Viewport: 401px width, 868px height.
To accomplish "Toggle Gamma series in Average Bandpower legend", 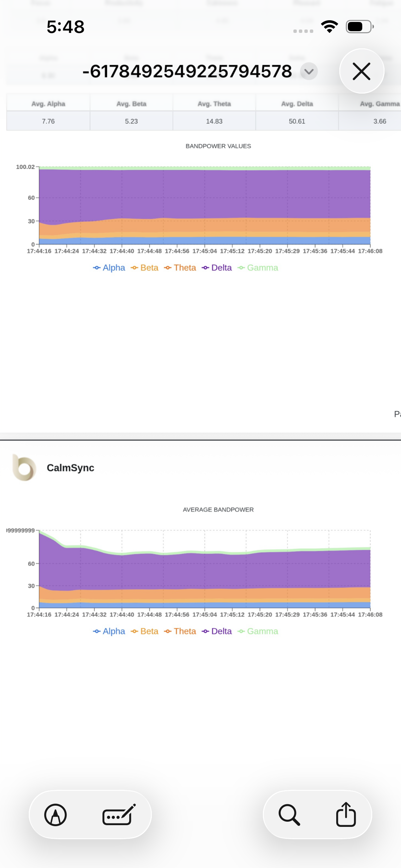I will click(x=258, y=631).
